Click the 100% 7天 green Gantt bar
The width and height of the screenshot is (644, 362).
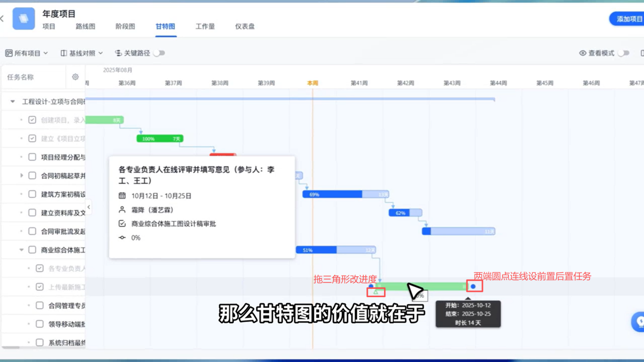click(160, 139)
